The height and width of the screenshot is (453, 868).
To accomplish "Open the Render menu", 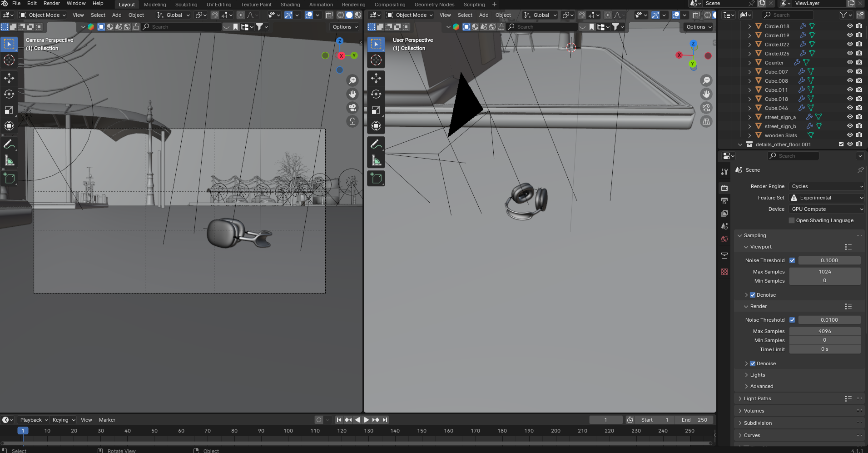I will click(51, 3).
